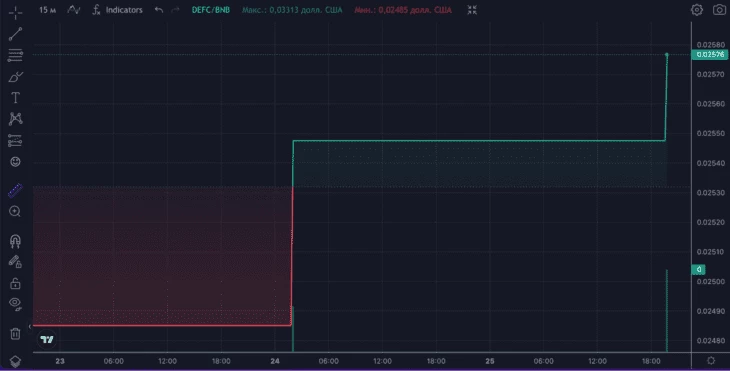Screen dimensions: 730x371
Task: Exit fullscreen with the collapse arrows icon
Action: tap(472, 10)
